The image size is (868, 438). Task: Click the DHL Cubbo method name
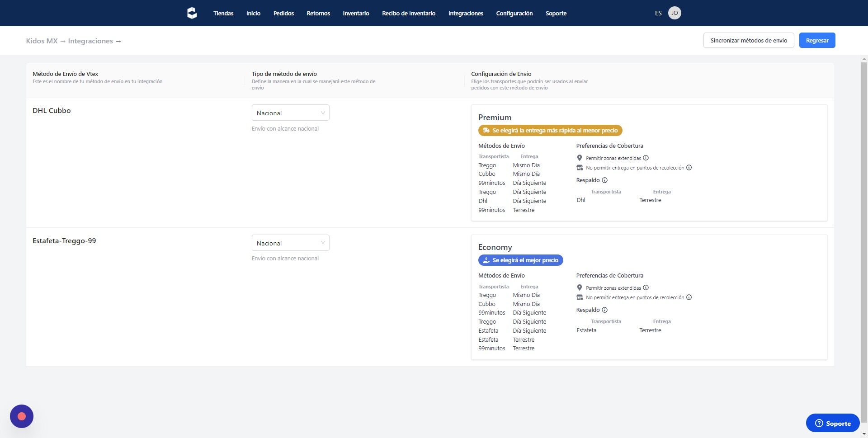pos(52,111)
